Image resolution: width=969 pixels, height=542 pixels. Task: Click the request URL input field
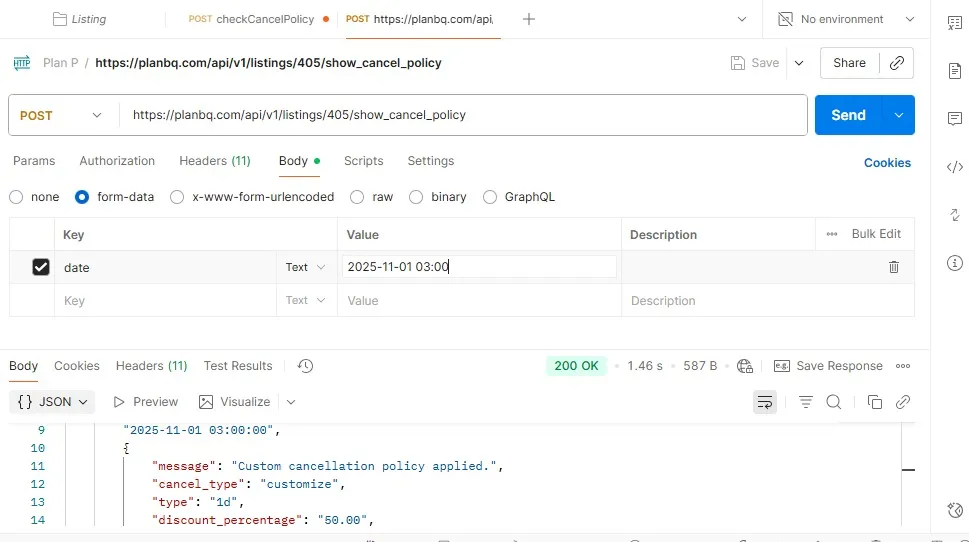(460, 115)
